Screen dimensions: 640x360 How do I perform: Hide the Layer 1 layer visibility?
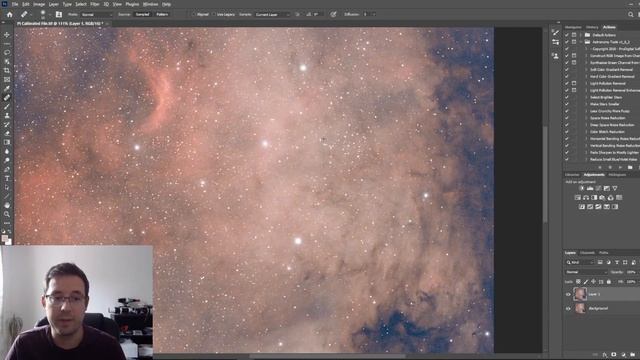coord(568,294)
